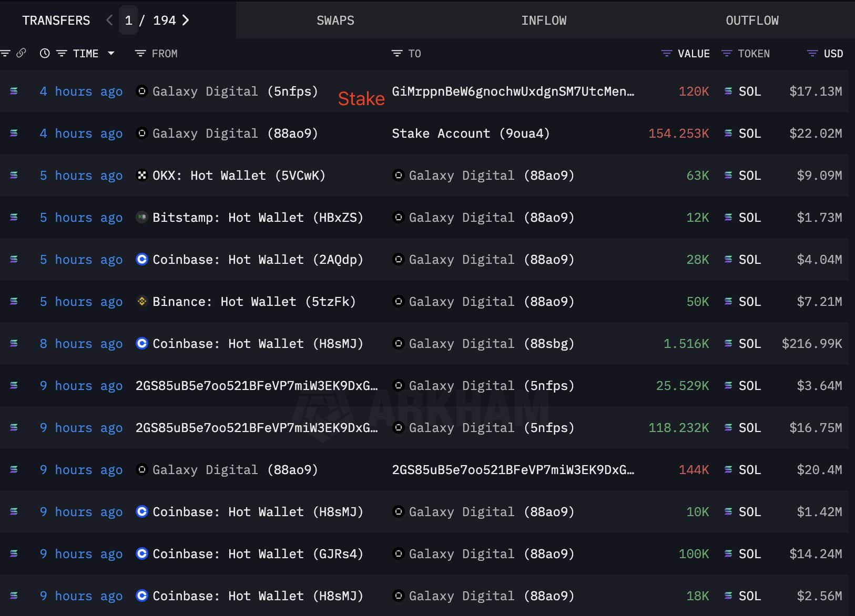
Task: Open the FROM column filter icon
Action: click(140, 53)
